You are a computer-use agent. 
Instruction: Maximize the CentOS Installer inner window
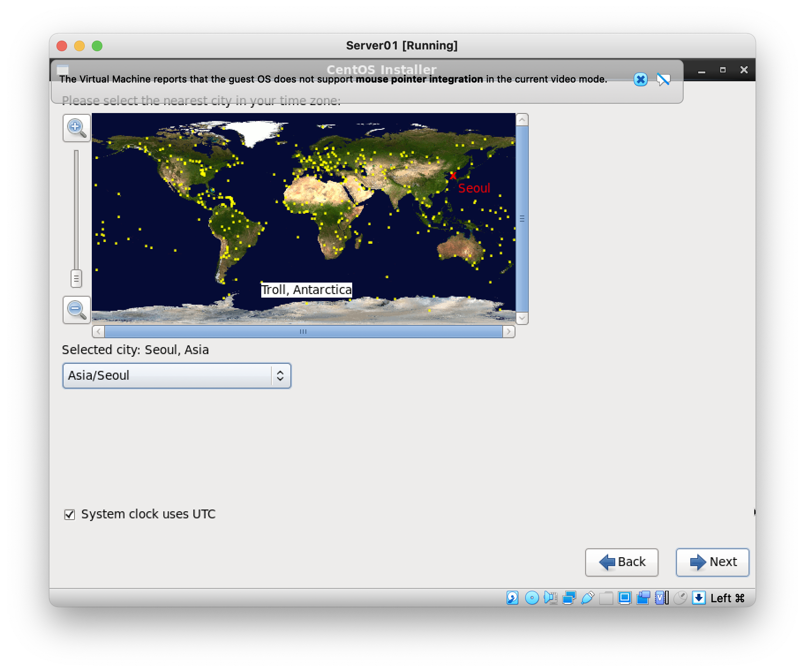click(723, 70)
